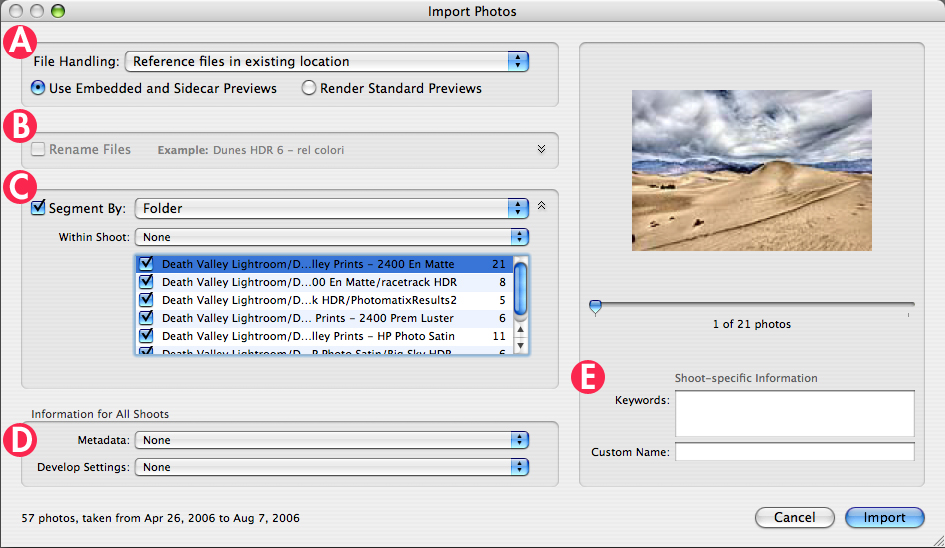
Task: Select Render Standard Previews radio button
Action: (x=309, y=88)
